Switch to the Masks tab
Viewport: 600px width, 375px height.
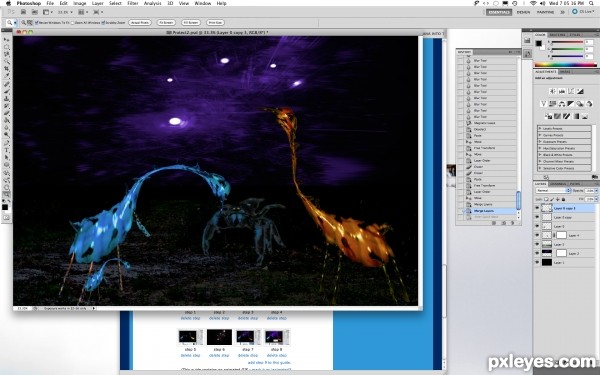tap(565, 72)
